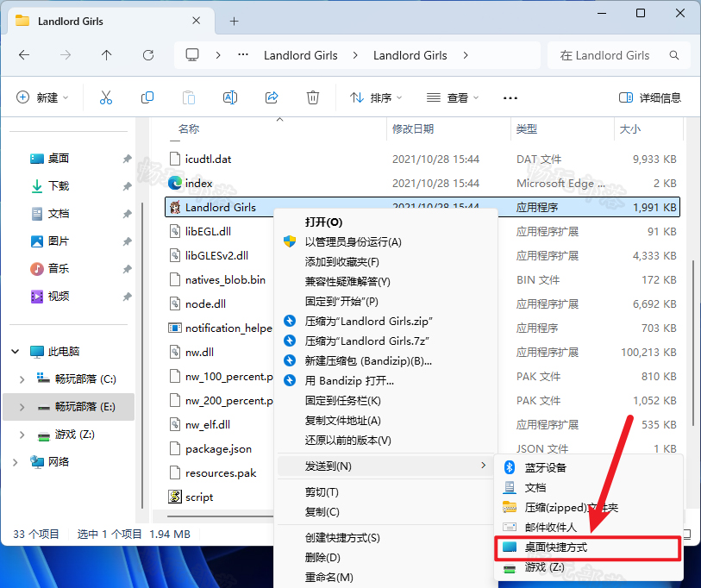Open the 发送到(N) submenu
This screenshot has width=701, height=588.
[385, 466]
